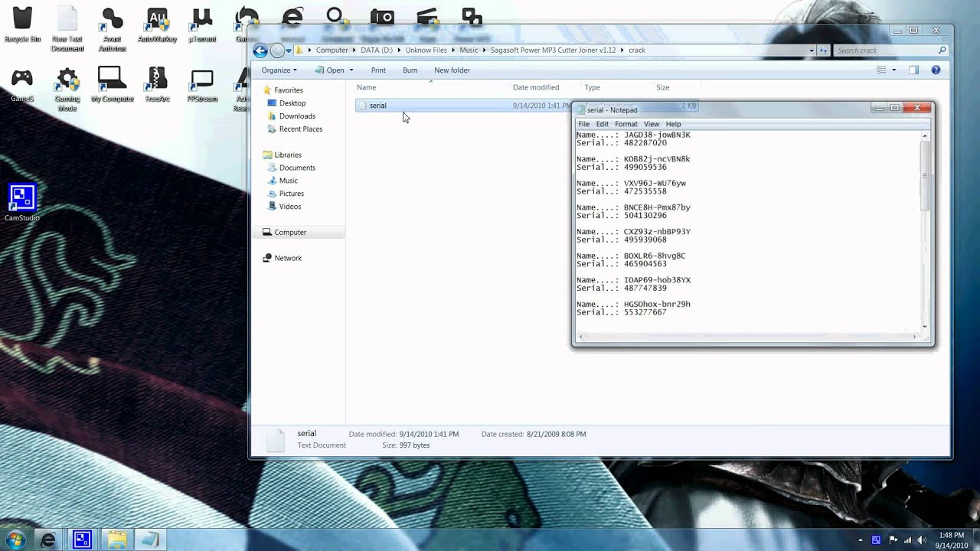This screenshot has width=980, height=551.
Task: Select Libraries in the navigation pane
Action: 288,155
